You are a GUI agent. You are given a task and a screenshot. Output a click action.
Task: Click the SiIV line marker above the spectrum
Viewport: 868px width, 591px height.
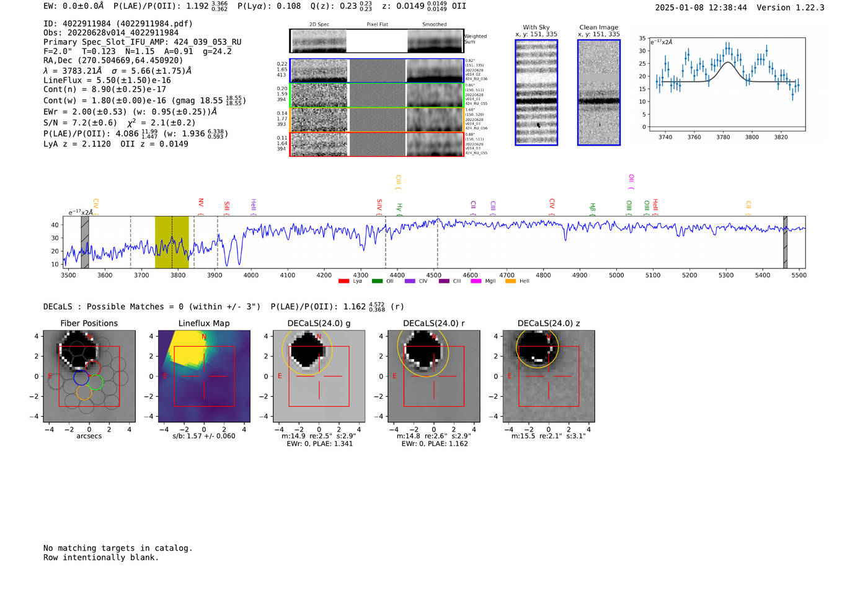[379, 207]
